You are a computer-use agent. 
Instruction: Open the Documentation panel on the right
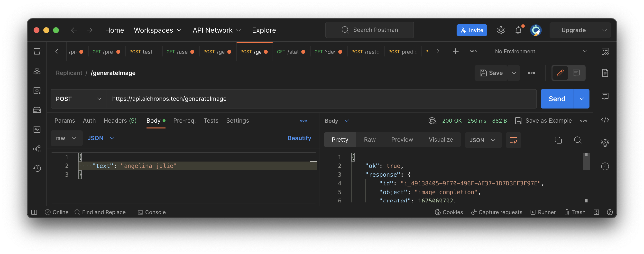tap(605, 73)
